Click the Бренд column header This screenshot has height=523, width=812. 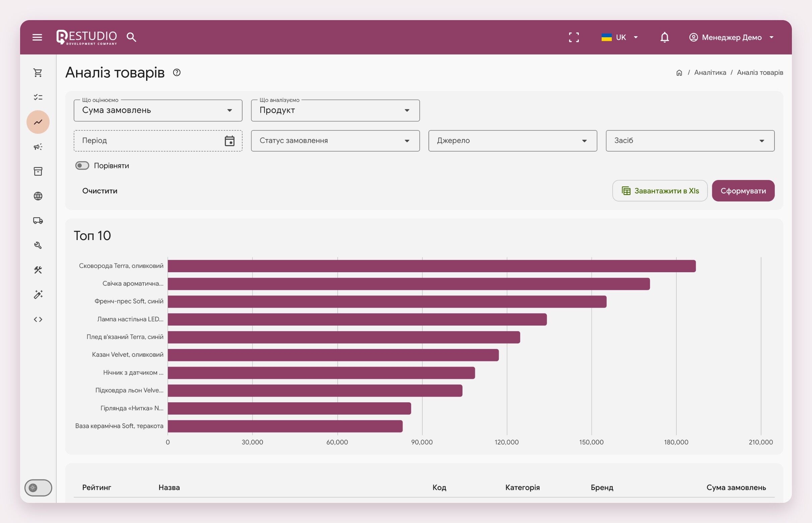pyautogui.click(x=602, y=487)
